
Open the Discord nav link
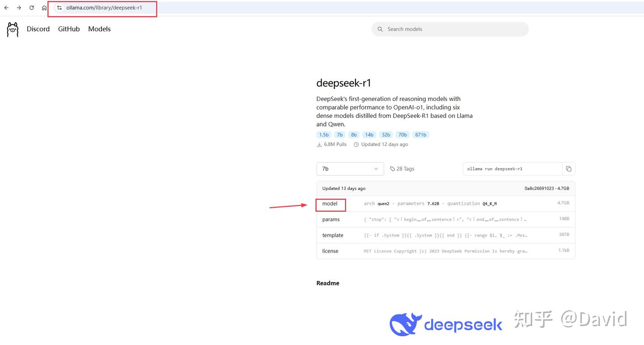(38, 29)
